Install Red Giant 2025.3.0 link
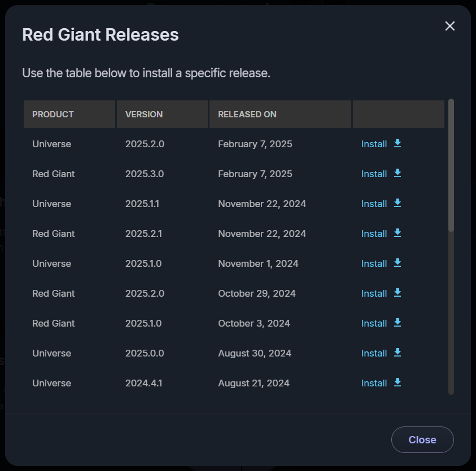The image size is (476, 471). coord(374,174)
